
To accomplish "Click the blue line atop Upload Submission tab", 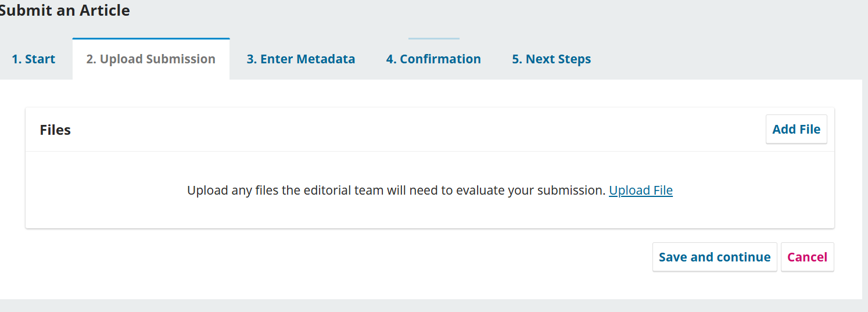I will (x=150, y=39).
